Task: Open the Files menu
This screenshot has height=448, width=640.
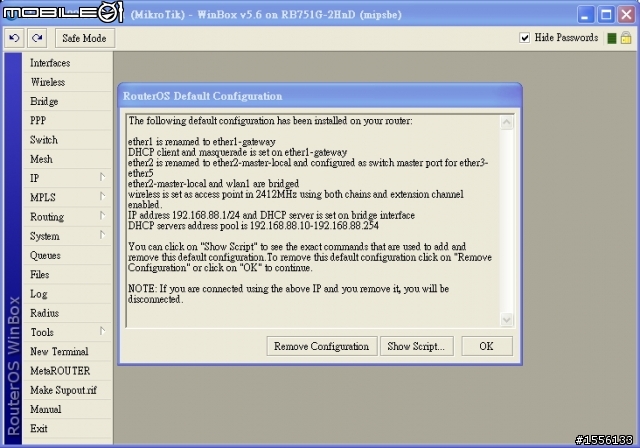Action: click(x=67, y=274)
